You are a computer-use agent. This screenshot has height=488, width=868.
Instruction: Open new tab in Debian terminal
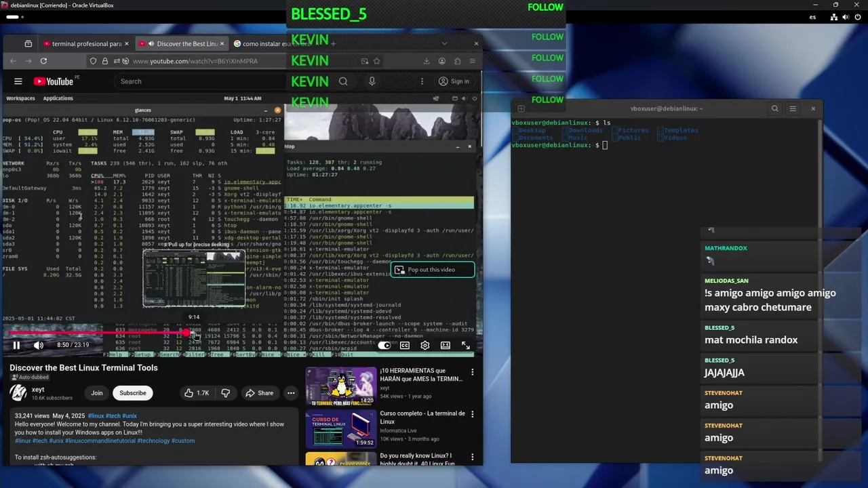pos(521,108)
